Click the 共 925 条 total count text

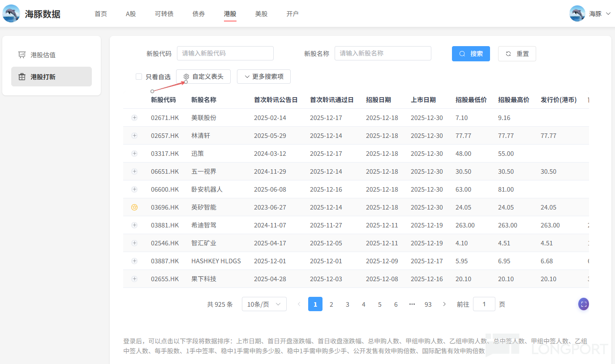pos(220,304)
